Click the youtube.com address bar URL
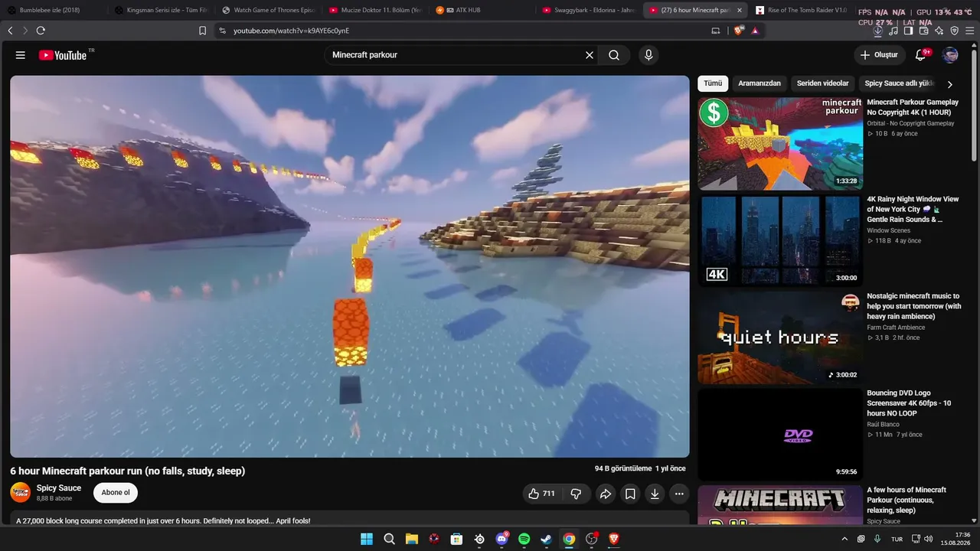The width and height of the screenshot is (980, 551). click(291, 31)
